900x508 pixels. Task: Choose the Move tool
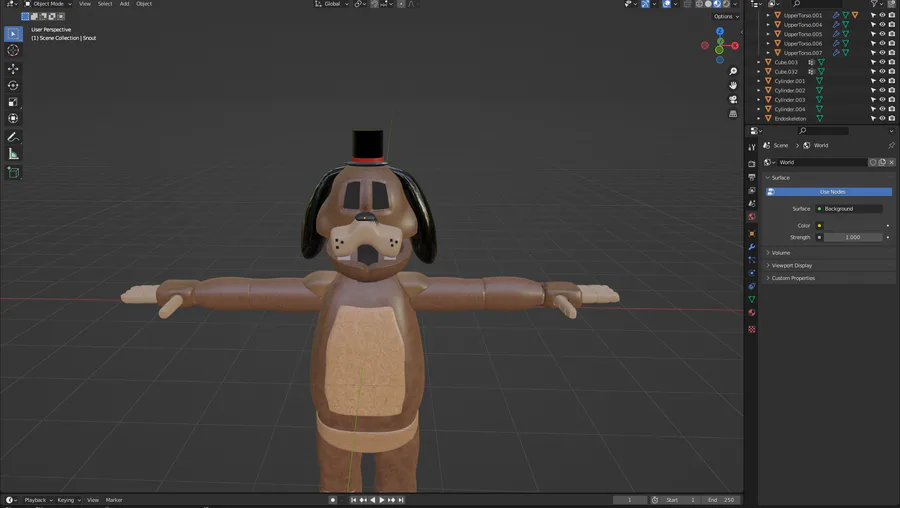pos(13,69)
